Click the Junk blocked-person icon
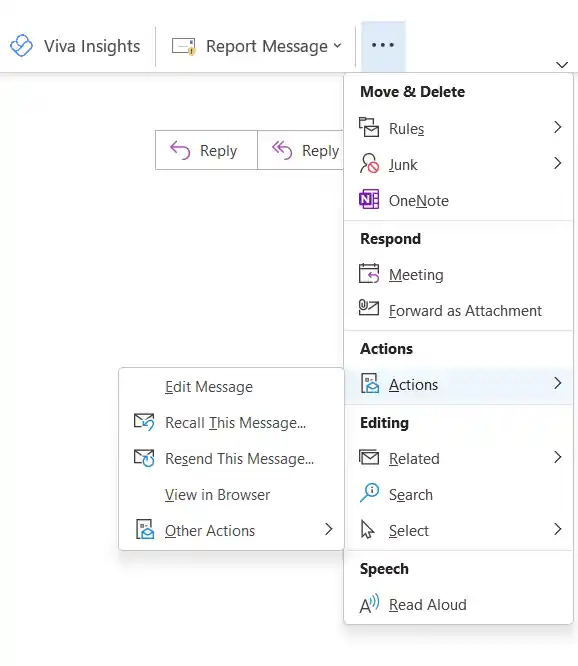Screen dimensions: 578x666 click(369, 164)
